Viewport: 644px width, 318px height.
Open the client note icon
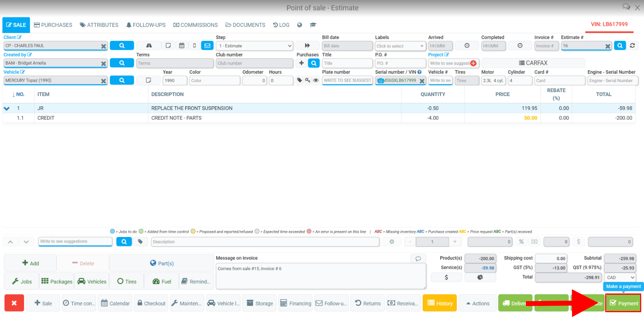168,45
